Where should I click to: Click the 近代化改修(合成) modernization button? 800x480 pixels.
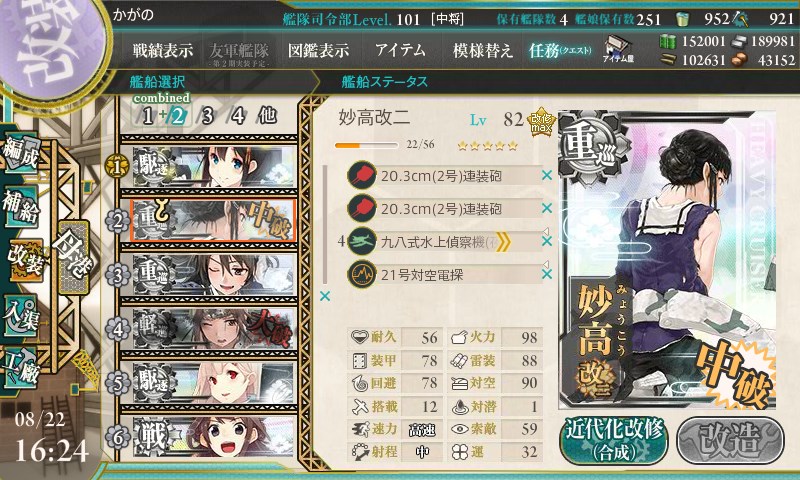pyautogui.click(x=614, y=441)
